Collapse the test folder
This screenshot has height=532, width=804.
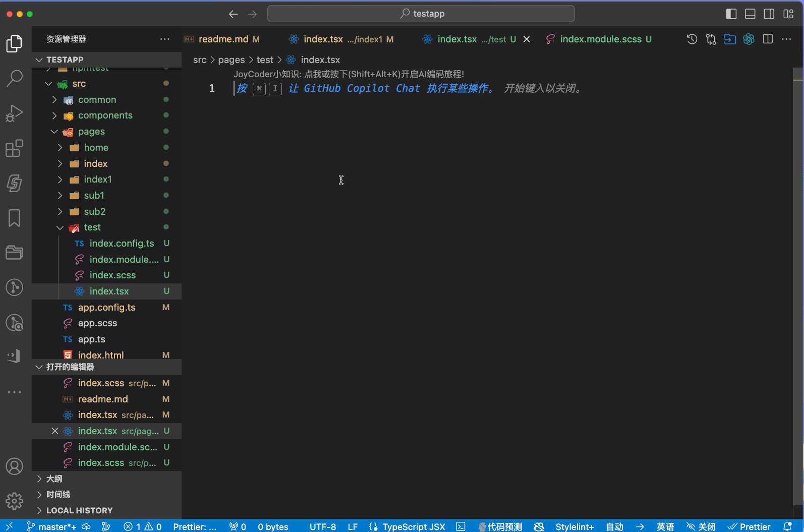pos(106,227)
